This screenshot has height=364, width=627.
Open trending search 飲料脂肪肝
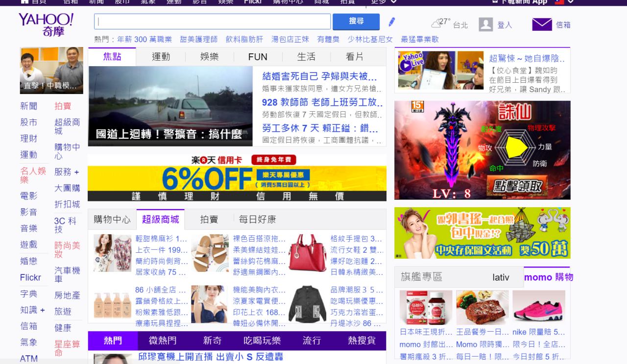click(x=244, y=39)
